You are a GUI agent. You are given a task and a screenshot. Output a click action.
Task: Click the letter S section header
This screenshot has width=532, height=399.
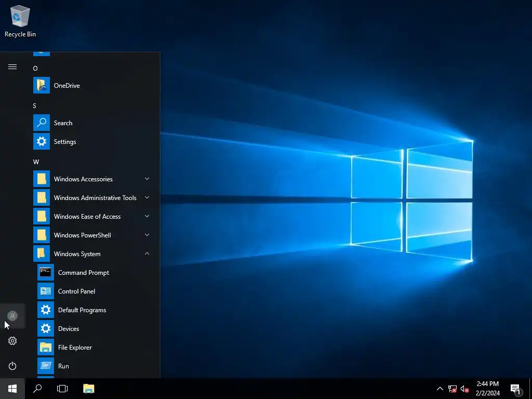pyautogui.click(x=35, y=106)
